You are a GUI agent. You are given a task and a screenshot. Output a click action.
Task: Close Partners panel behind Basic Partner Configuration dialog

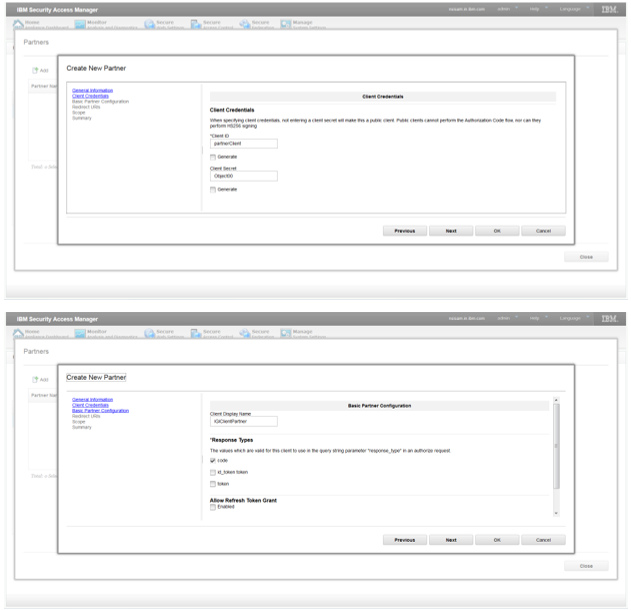point(586,566)
